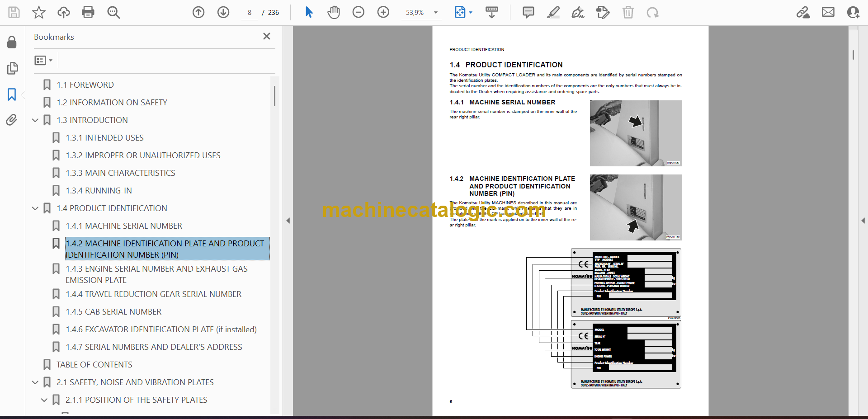Go to next page arrow
The height and width of the screenshot is (419, 868).
[x=223, y=12]
